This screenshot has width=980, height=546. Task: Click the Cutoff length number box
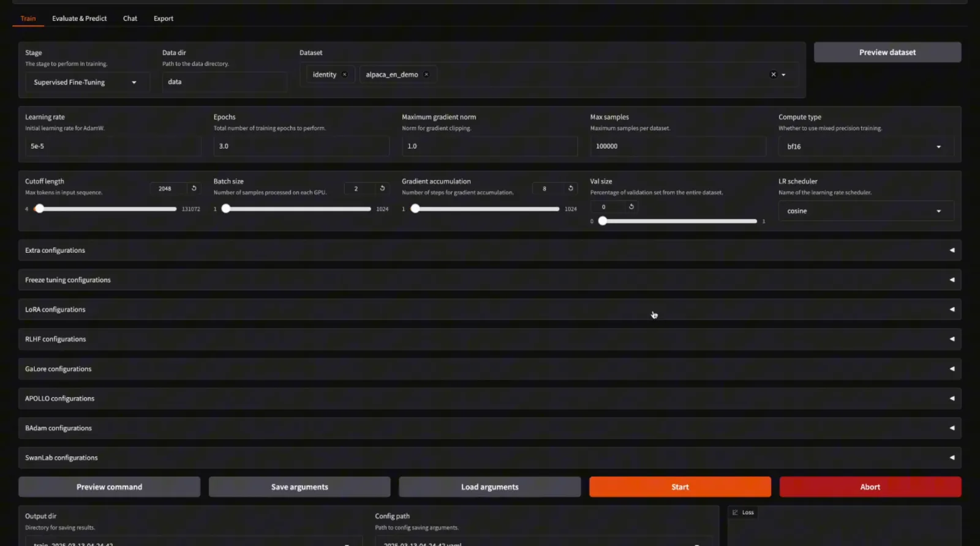(x=169, y=189)
